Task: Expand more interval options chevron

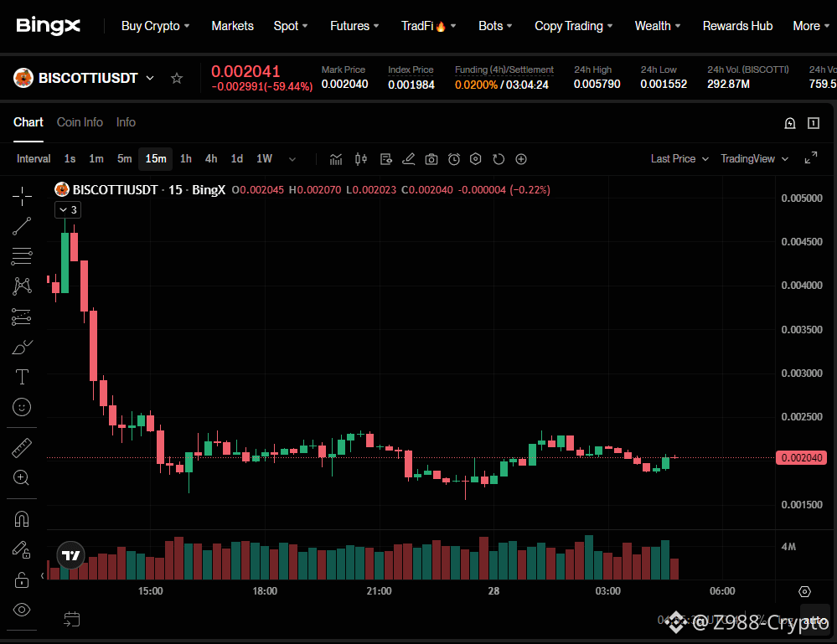Action: click(x=292, y=159)
